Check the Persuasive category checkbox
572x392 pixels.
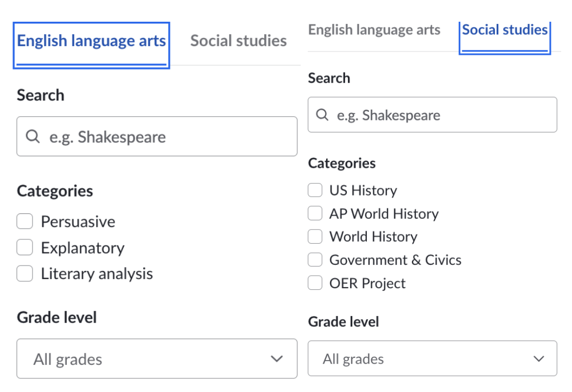[x=24, y=221]
